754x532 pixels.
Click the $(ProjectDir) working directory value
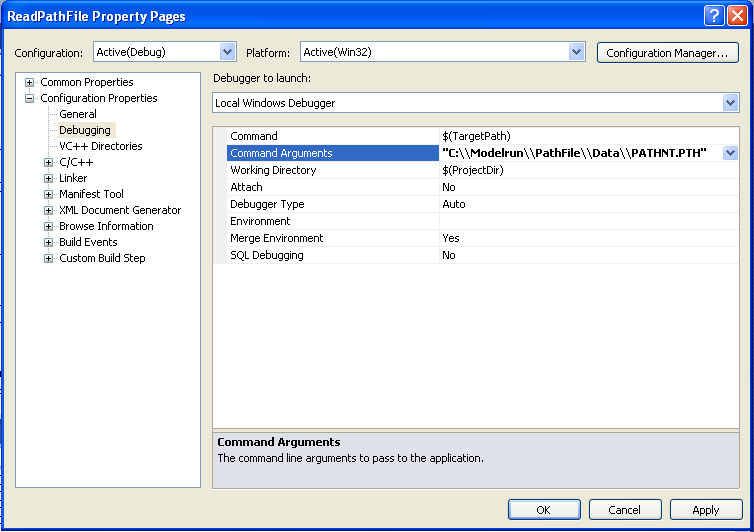coord(473,170)
